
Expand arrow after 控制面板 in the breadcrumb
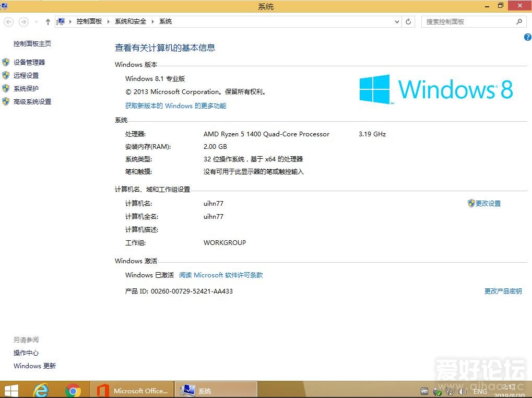[108, 22]
